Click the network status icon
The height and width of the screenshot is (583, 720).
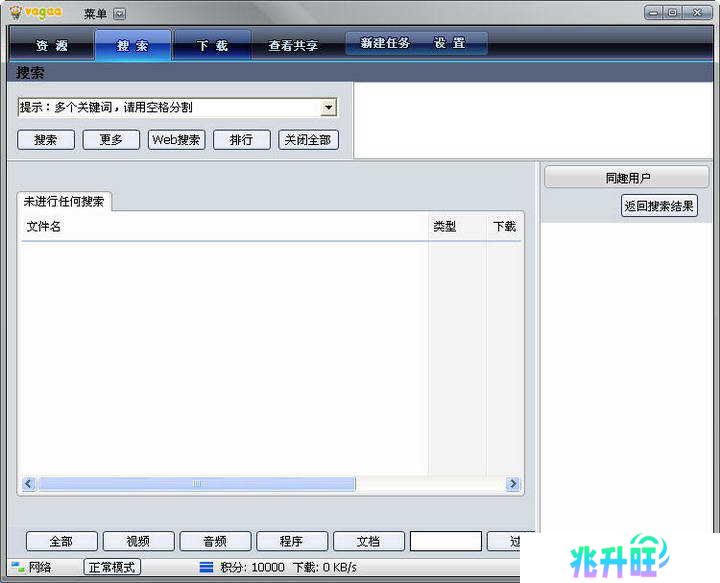[x=18, y=567]
